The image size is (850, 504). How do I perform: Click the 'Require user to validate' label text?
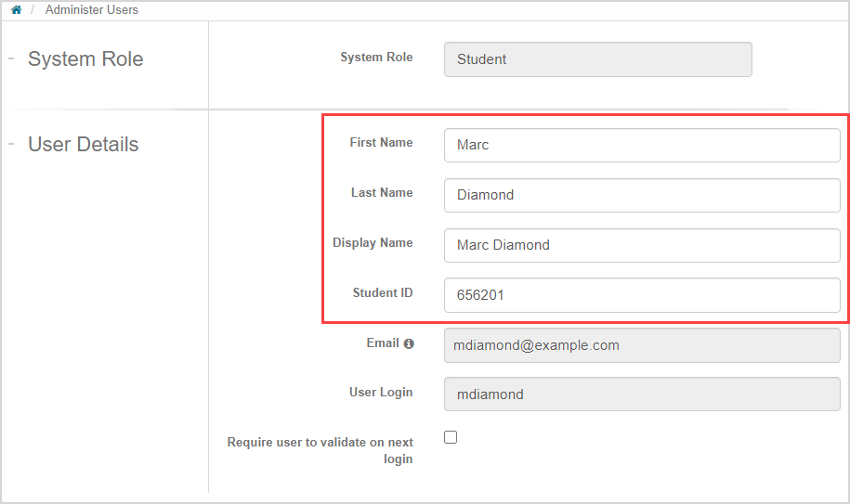320,450
